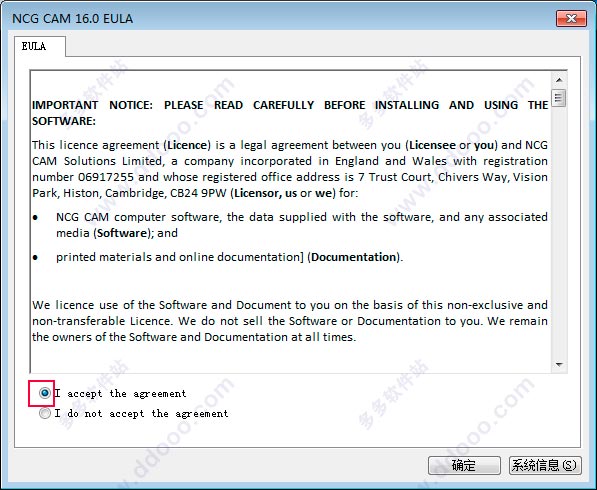Confirm with the 确定 button
The width and height of the screenshot is (597, 490).
tap(464, 465)
